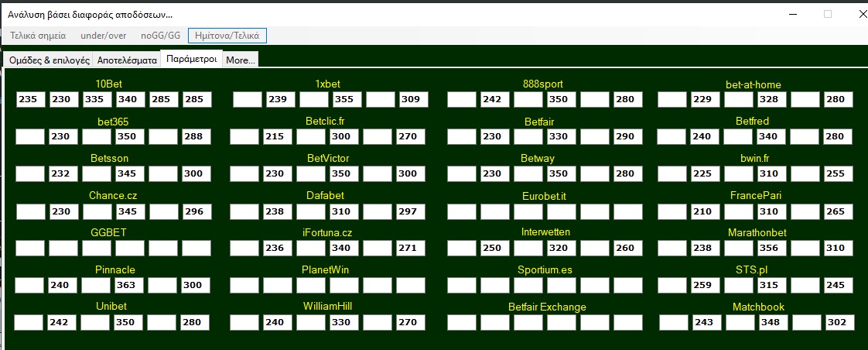Image resolution: width=868 pixels, height=350 pixels.
Task: Open the More... tab
Action: [241, 60]
